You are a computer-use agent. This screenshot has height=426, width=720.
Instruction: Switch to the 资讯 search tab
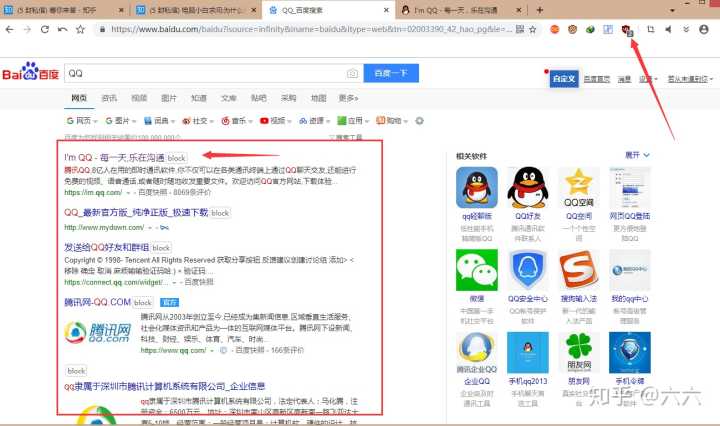click(109, 98)
